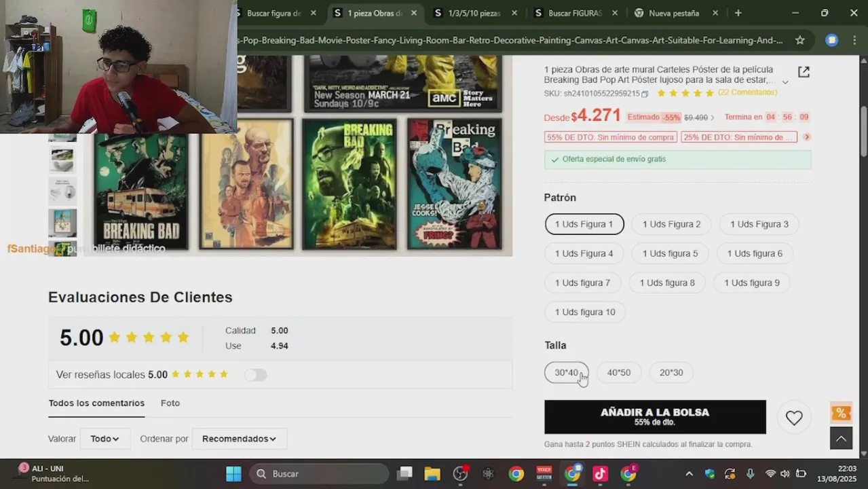Select pattern 1 Uds figura 10
868x489 pixels.
(x=585, y=312)
